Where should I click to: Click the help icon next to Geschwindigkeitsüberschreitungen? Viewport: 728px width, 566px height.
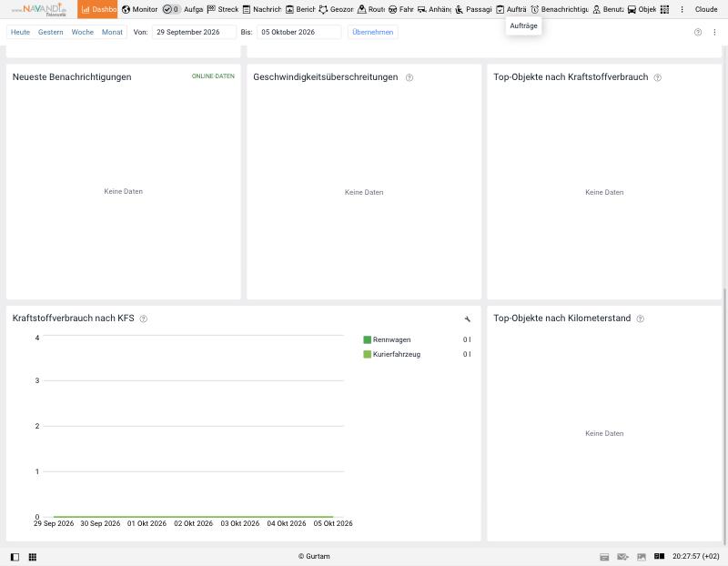(x=409, y=77)
